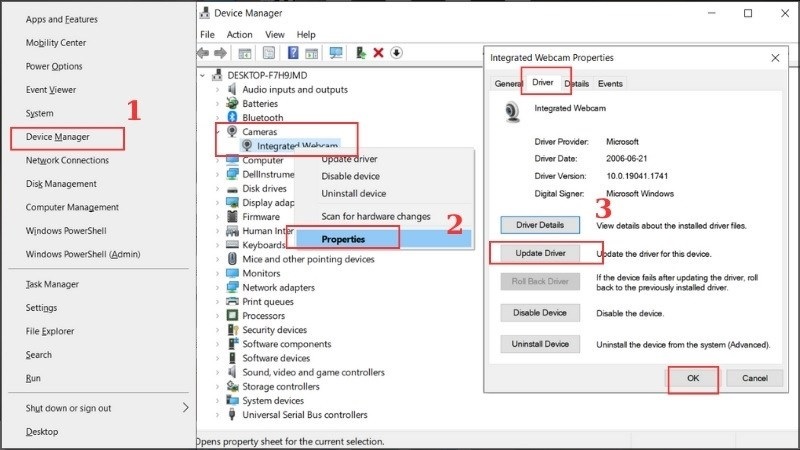Choose Device Manager from the Win+X menu
This screenshot has height=450, width=800.
point(60,137)
